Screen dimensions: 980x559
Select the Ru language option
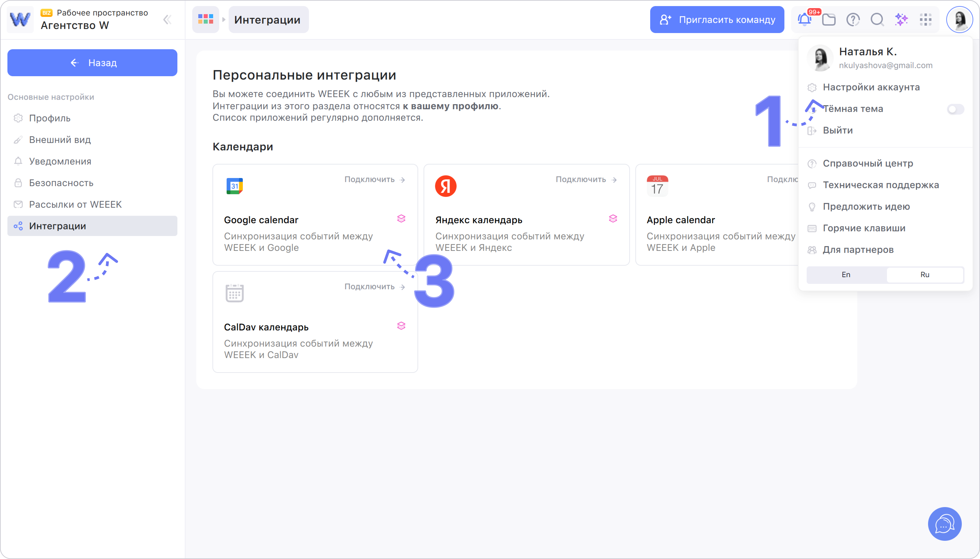pyautogui.click(x=925, y=274)
